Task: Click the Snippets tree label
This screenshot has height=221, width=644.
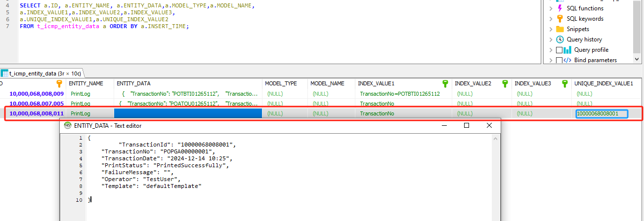Action: point(578,29)
